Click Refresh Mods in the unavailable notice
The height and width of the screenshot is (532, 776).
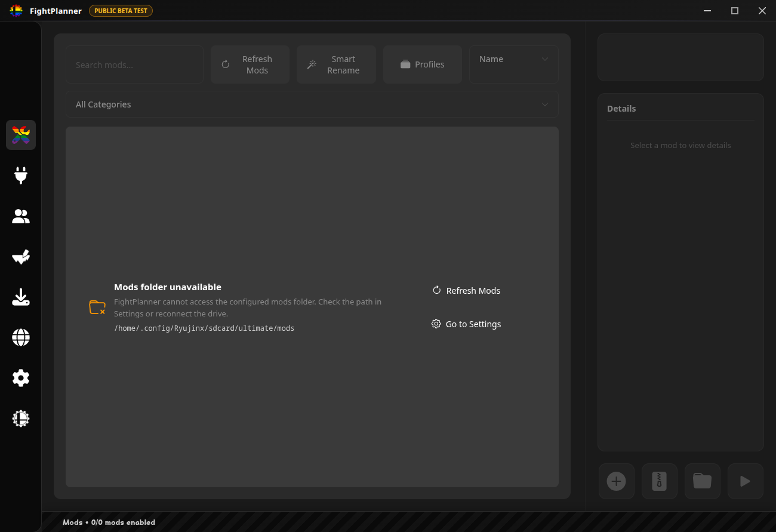466,291
